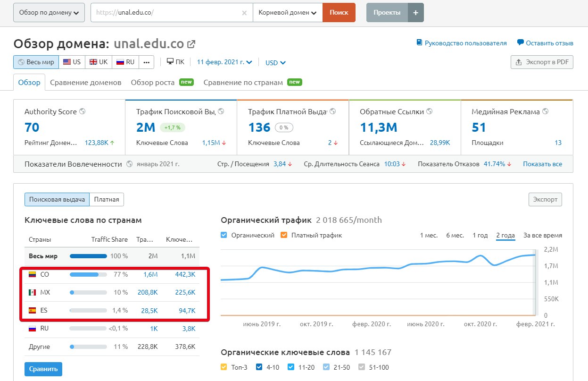Select 1 мес. time range
This screenshot has height=381, width=588.
pos(429,235)
